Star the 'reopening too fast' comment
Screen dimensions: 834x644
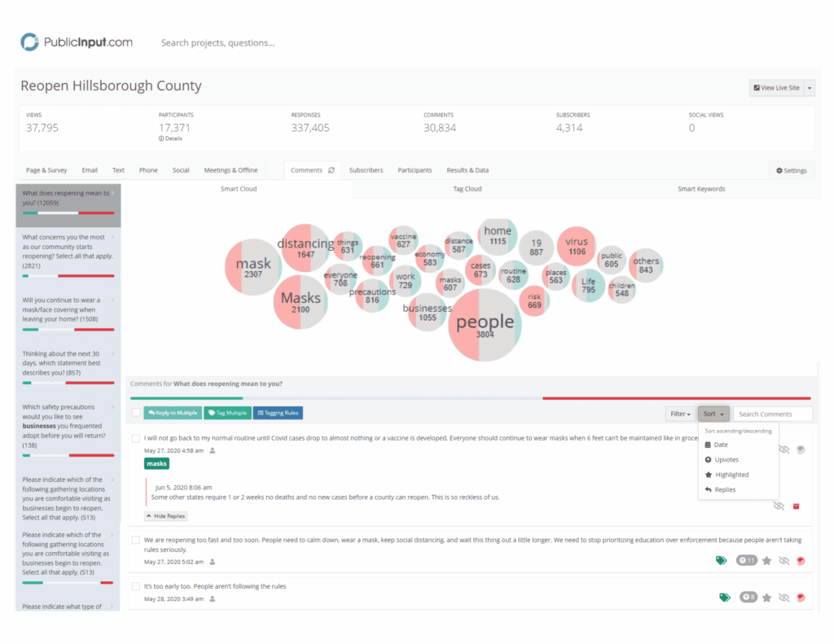coord(766,561)
